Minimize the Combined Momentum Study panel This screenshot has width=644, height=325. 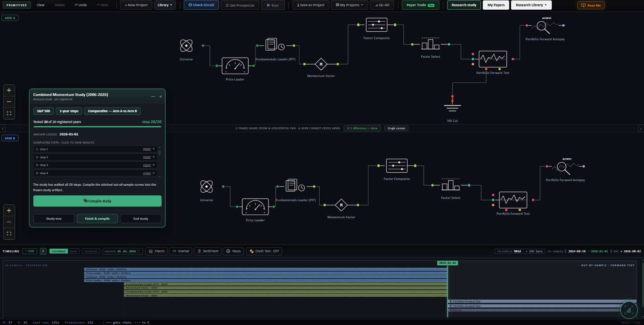153,96
